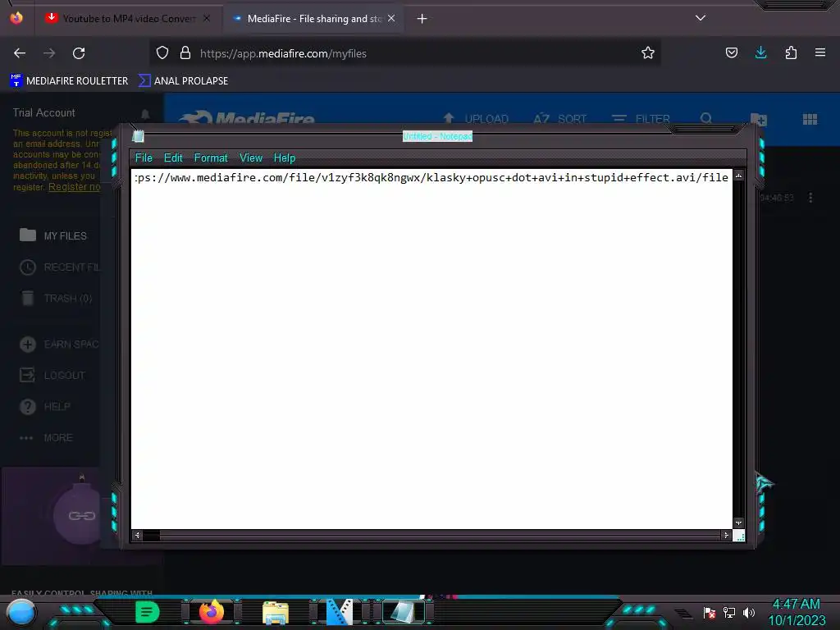This screenshot has width=840, height=630.
Task: Expand the list all tabs dropdown
Action: (x=701, y=18)
